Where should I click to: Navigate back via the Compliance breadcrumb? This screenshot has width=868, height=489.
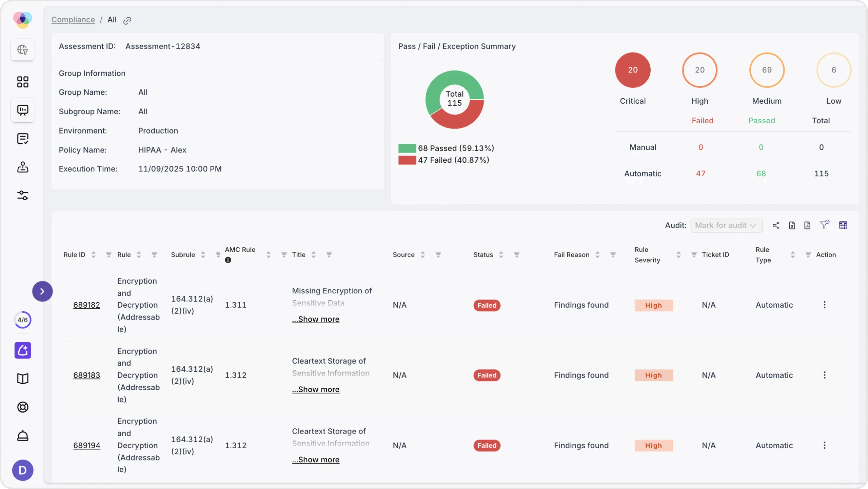[73, 19]
